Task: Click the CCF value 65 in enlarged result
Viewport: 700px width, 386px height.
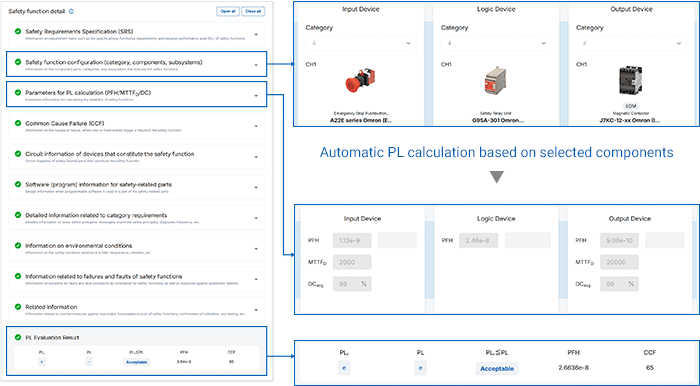Action: pos(650,368)
